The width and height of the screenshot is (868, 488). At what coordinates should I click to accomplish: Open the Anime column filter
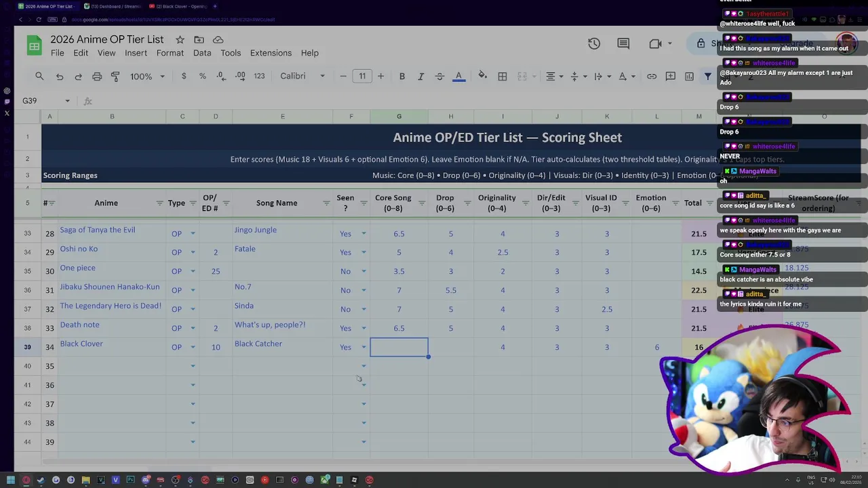click(159, 203)
